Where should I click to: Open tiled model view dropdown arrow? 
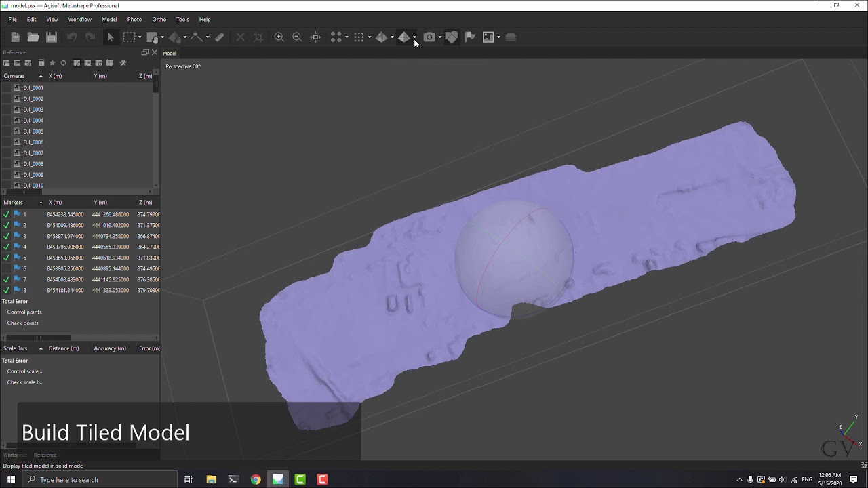click(415, 37)
